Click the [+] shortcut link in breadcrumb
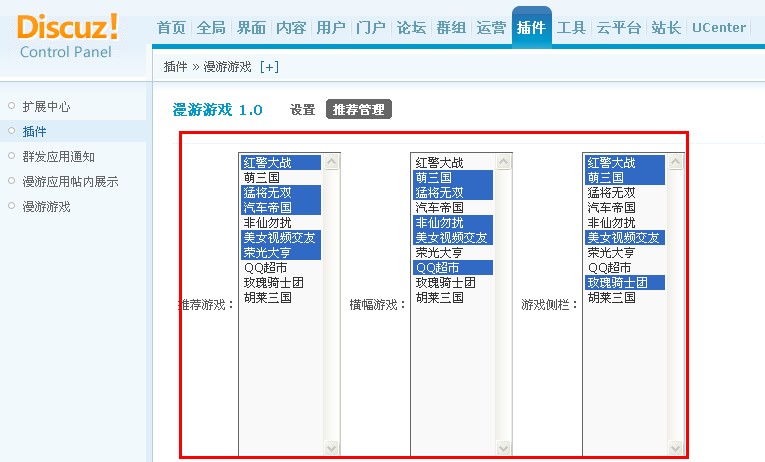Viewport: 765px width, 462px height. [269, 67]
